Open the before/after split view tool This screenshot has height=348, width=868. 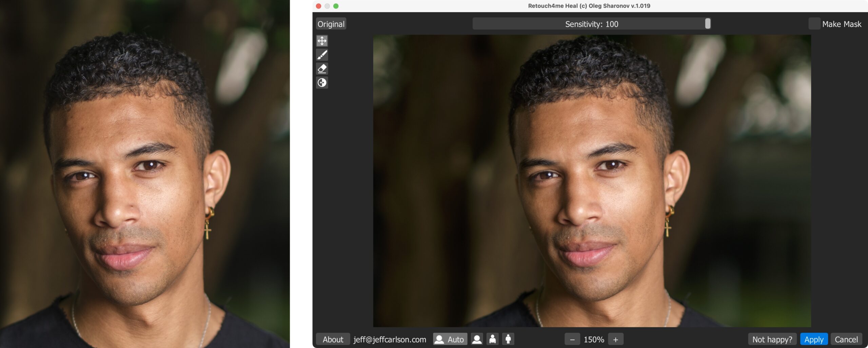(322, 83)
